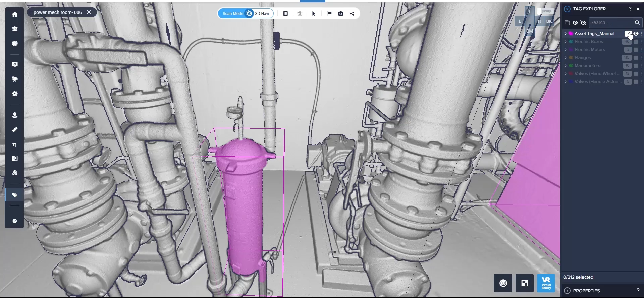Image resolution: width=644 pixels, height=298 pixels.
Task: Go to the Home icon in sidebar
Action: coord(15,14)
